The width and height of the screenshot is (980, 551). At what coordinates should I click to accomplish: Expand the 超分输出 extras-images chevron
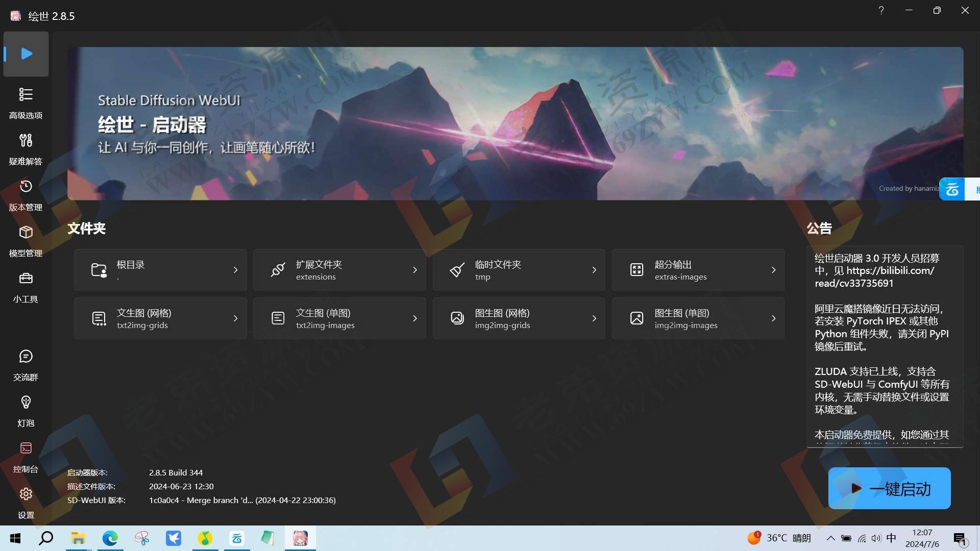(x=773, y=270)
